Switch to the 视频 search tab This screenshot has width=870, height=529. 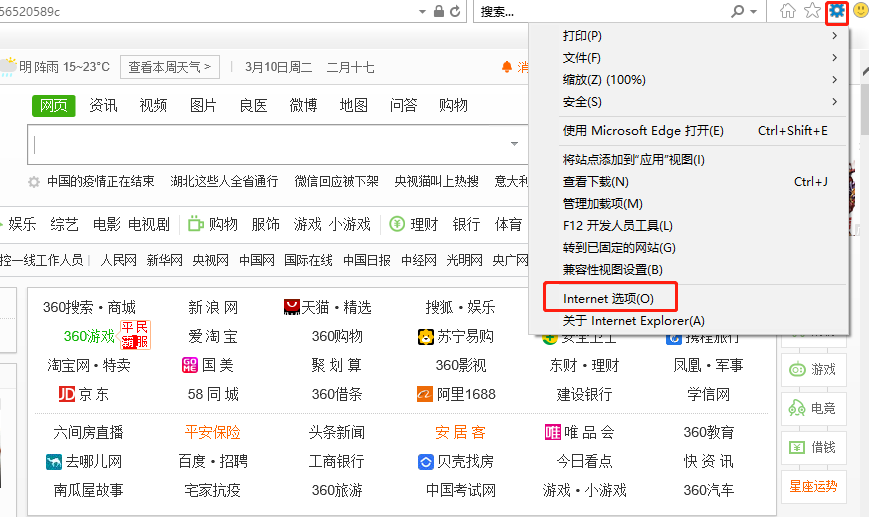(x=153, y=105)
